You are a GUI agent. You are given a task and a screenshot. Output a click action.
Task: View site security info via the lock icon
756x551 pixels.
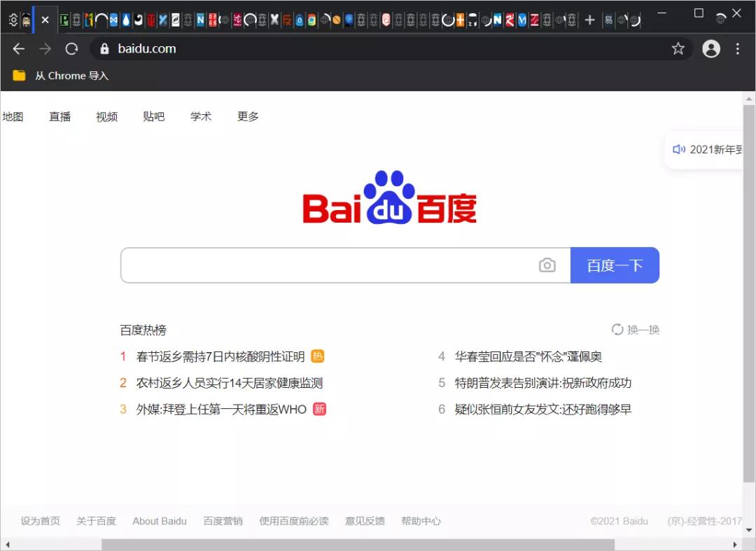click(x=104, y=48)
